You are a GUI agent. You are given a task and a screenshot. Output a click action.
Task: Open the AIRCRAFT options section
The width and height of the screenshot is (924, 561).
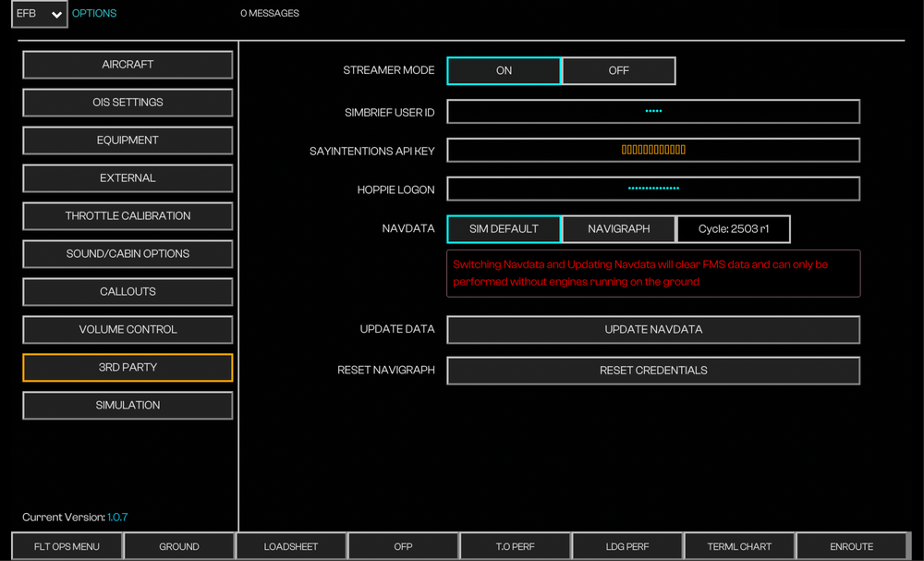pos(128,65)
